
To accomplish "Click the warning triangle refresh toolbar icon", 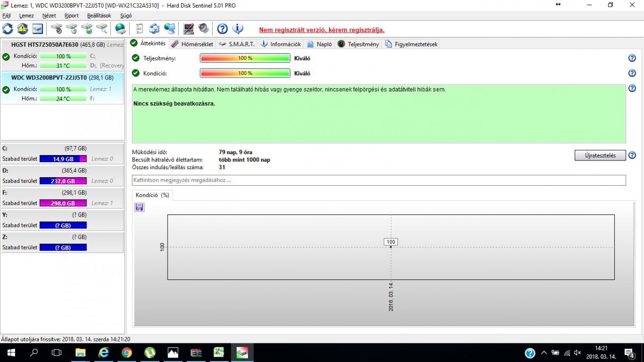I will [23, 29].
